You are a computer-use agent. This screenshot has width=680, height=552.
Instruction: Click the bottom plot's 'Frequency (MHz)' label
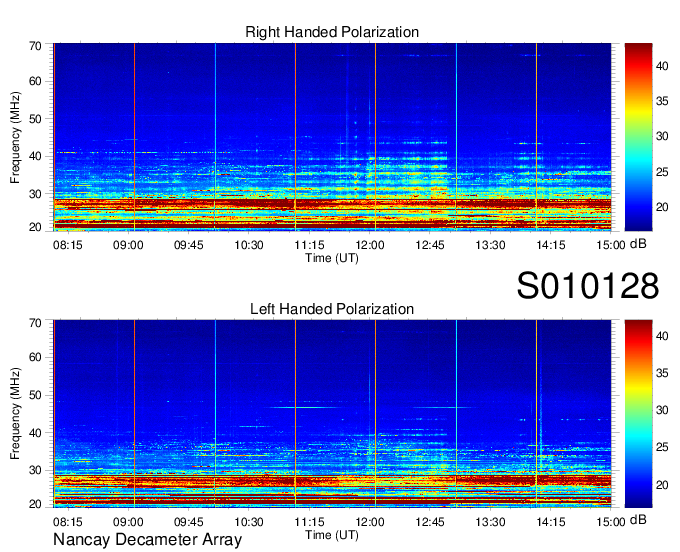pos(15,413)
